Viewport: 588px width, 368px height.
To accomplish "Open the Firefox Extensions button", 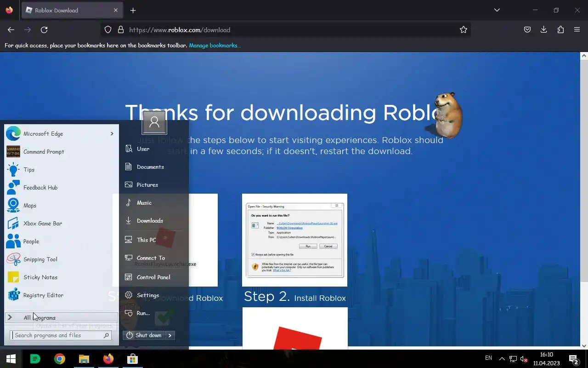I will 560,30.
